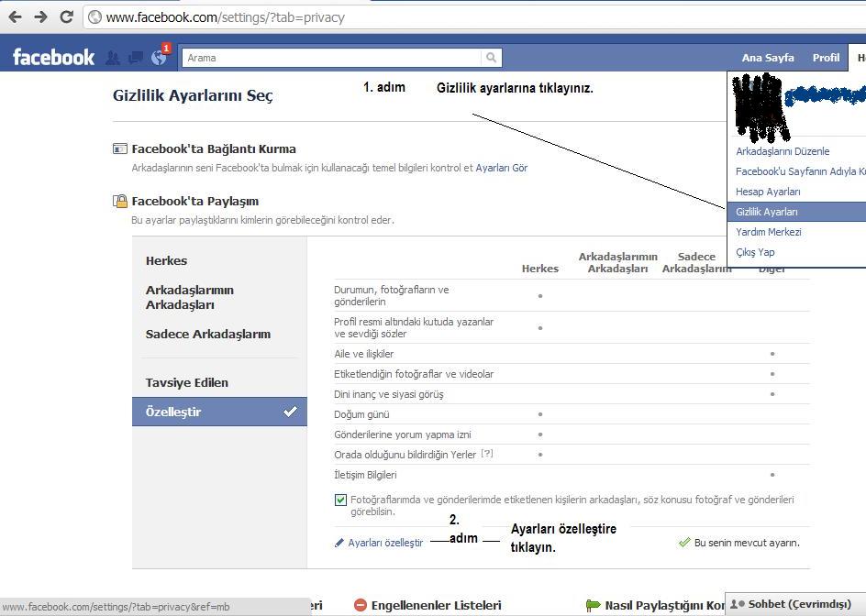Toggle the tagged friends visibility checkbox
Screen dimensions: 866x616
(341, 500)
